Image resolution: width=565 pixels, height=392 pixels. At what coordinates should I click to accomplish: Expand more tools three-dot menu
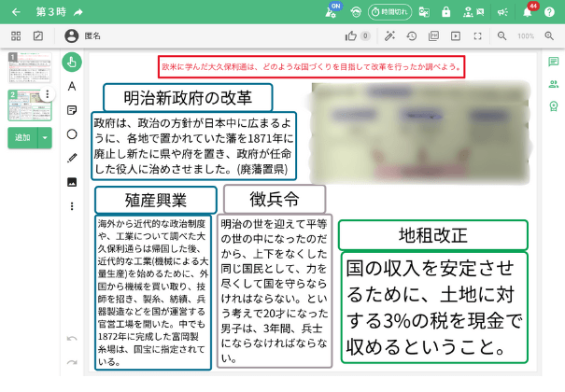(72, 205)
